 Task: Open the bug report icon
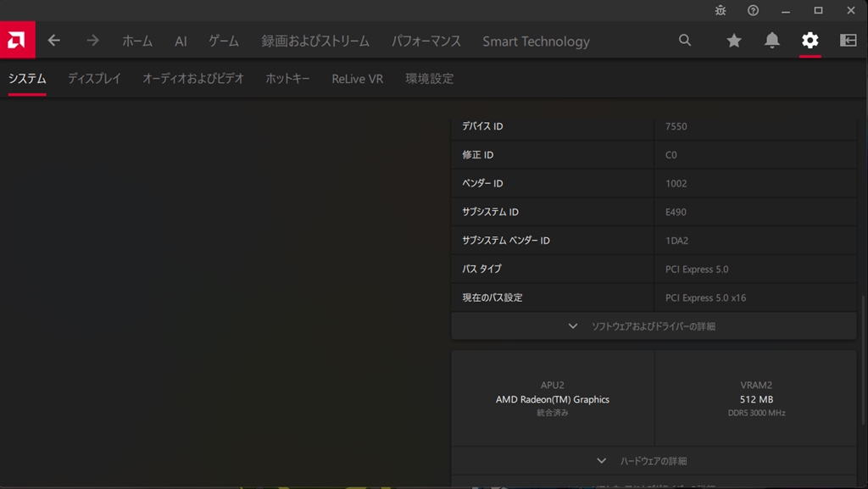click(x=721, y=10)
